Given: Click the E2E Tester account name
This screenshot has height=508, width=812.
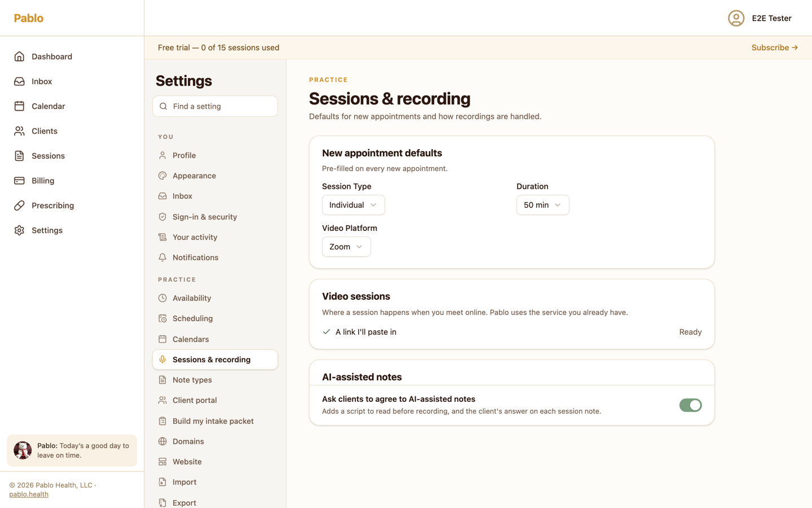Looking at the screenshot, I should (x=771, y=18).
